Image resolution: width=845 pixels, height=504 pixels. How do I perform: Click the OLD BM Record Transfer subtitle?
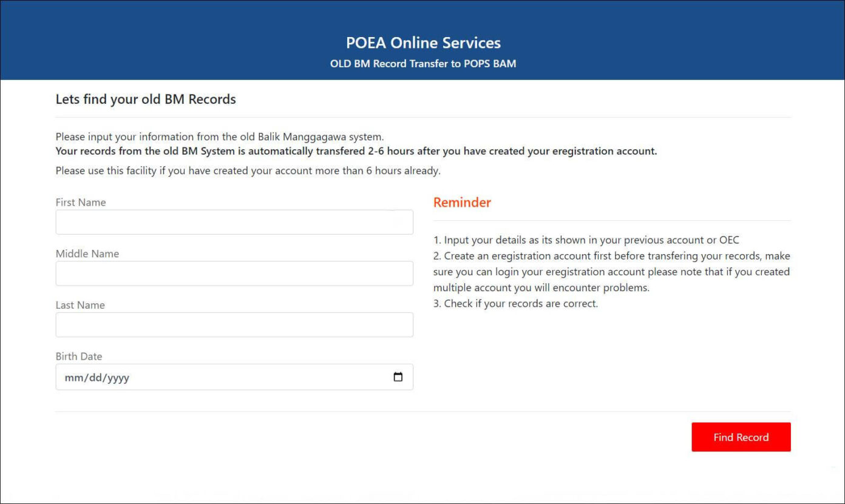(x=422, y=63)
